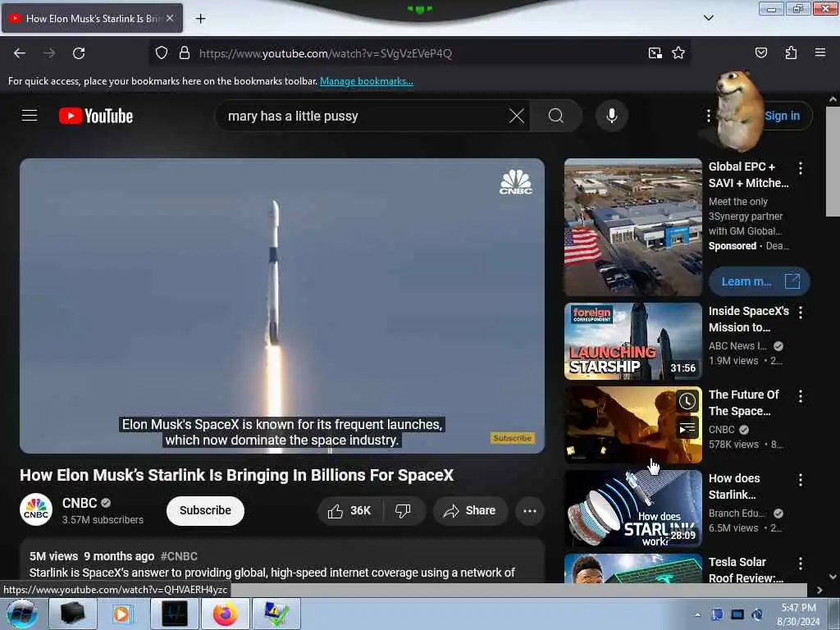Open more actions ellipsis under video
This screenshot has width=840, height=630.
[x=530, y=511]
